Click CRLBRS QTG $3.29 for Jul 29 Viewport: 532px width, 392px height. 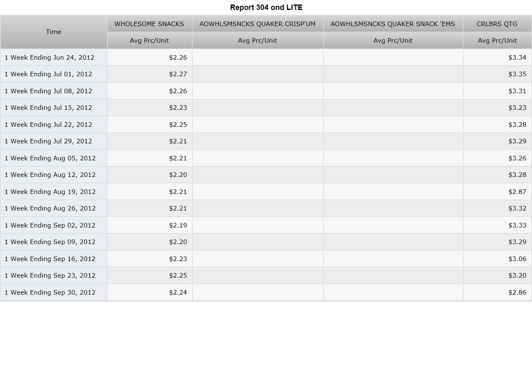coord(517,141)
